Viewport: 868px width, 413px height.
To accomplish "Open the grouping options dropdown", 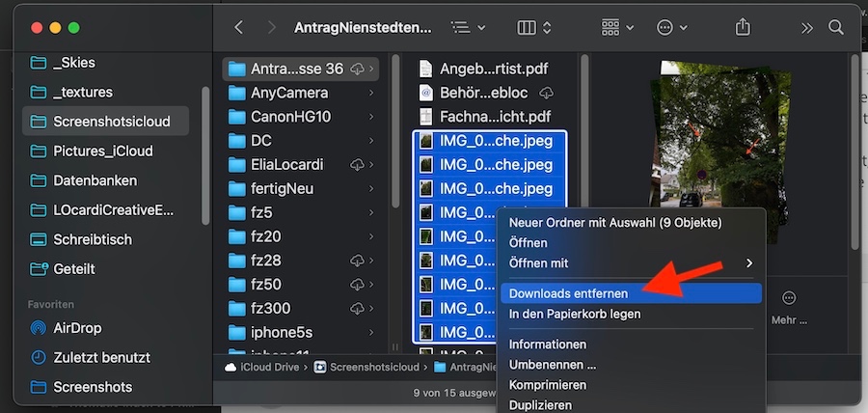I will point(617,28).
